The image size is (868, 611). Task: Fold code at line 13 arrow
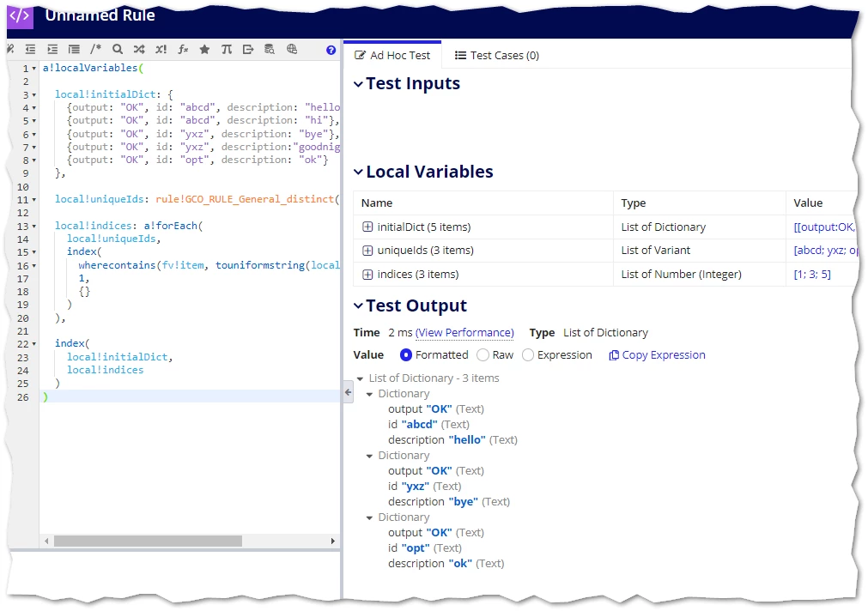pyautogui.click(x=34, y=227)
